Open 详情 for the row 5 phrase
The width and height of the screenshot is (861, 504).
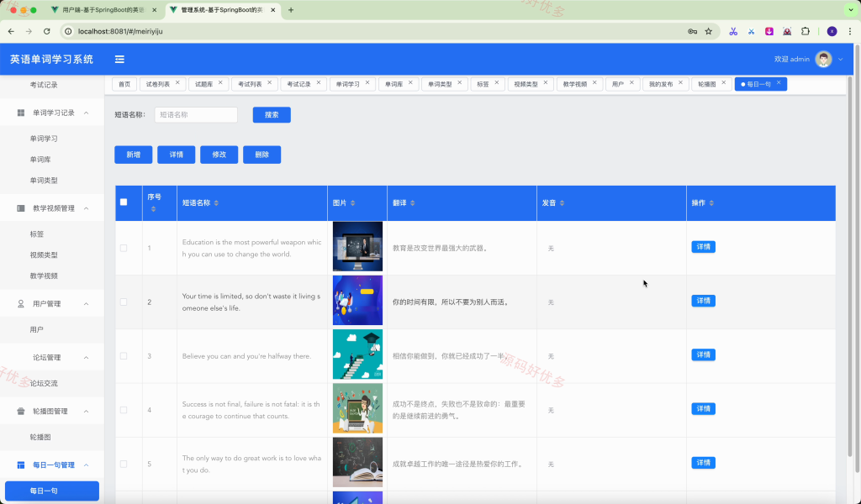coord(704,463)
